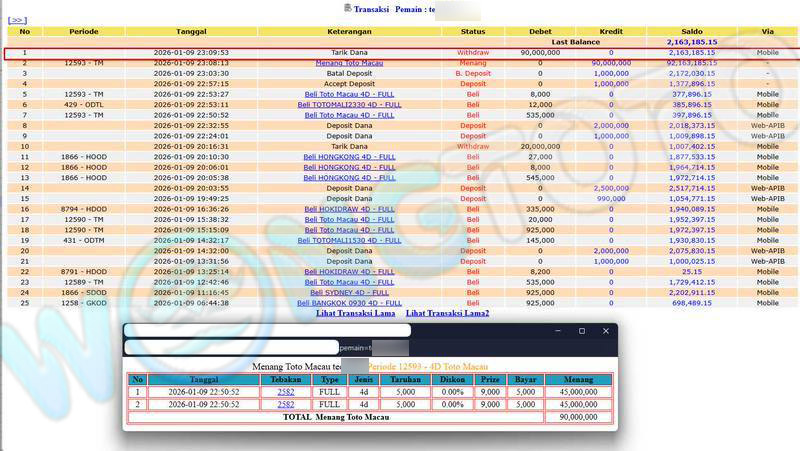
Task: Minimize the popup window
Action: (x=557, y=331)
